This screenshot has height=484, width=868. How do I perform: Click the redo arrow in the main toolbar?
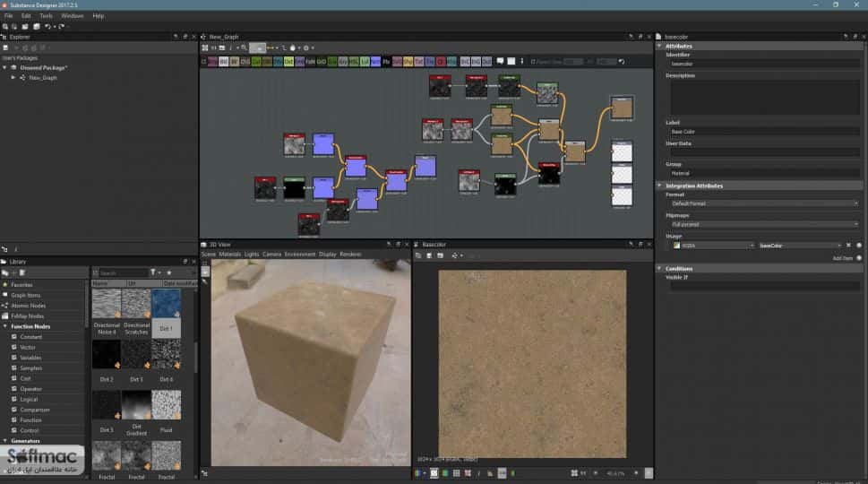pyautogui.click(x=62, y=27)
